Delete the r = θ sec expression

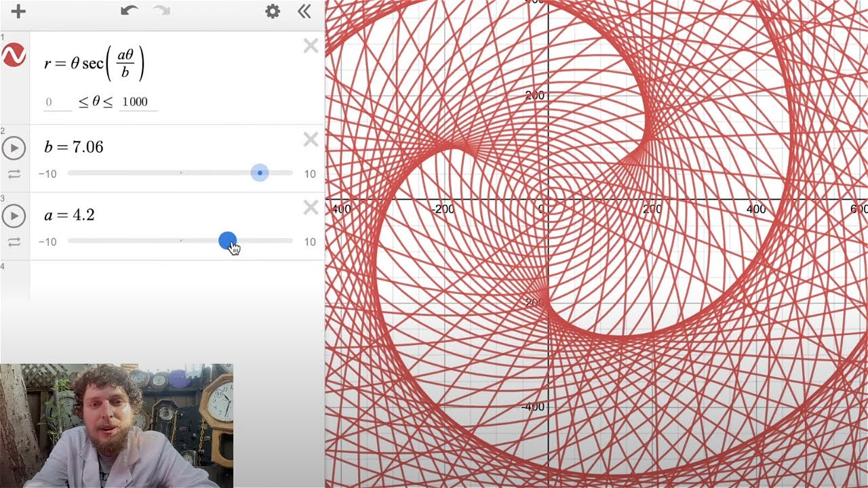pos(311,46)
